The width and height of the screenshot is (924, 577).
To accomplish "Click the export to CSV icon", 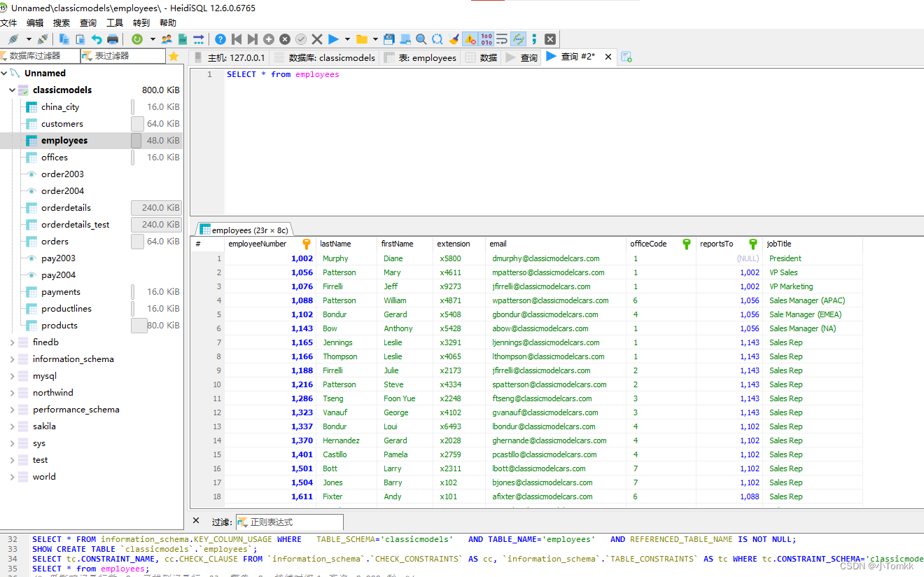I will (x=183, y=39).
